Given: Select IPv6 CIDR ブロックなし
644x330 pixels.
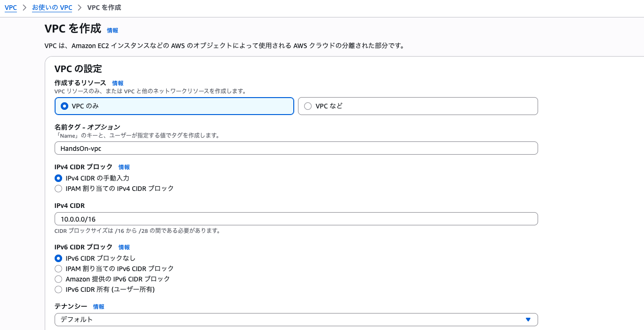Looking at the screenshot, I should (58, 258).
